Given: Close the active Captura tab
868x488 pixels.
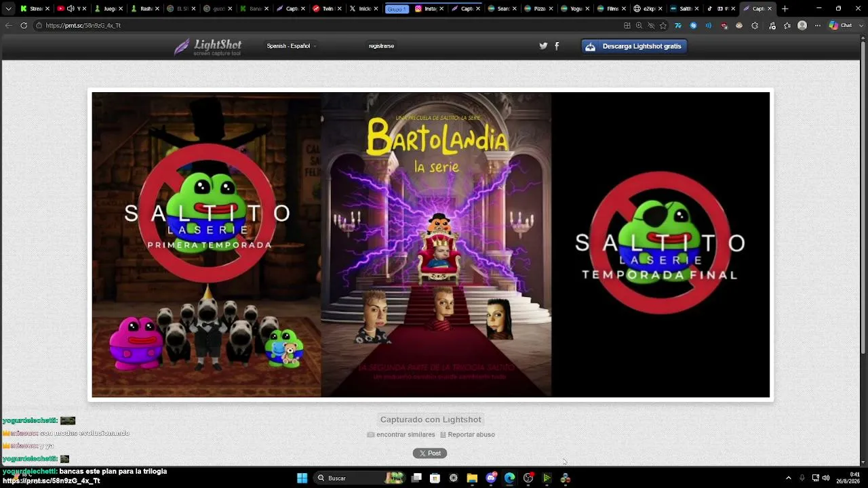Looking at the screenshot, I should (770, 9).
